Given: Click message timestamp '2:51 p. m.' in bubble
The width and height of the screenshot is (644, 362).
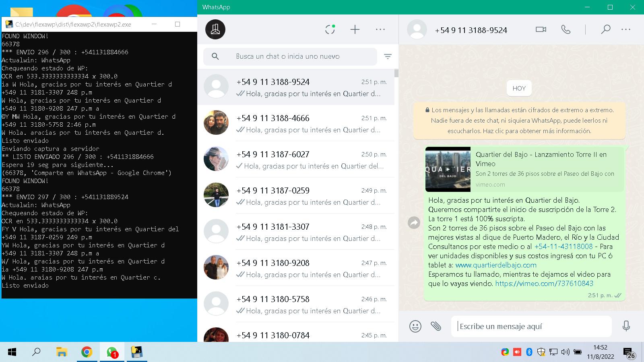Looking at the screenshot, I should [x=600, y=295].
